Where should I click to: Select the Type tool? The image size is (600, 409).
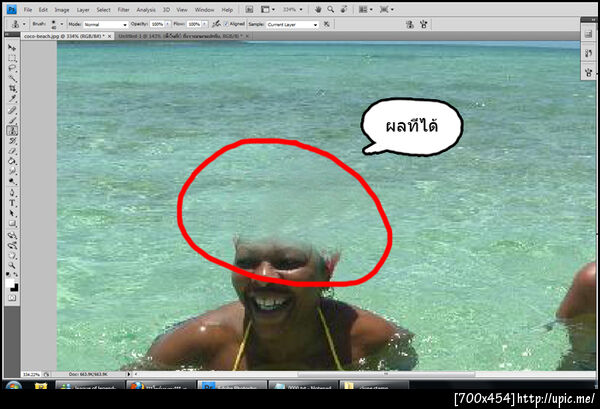tap(12, 203)
